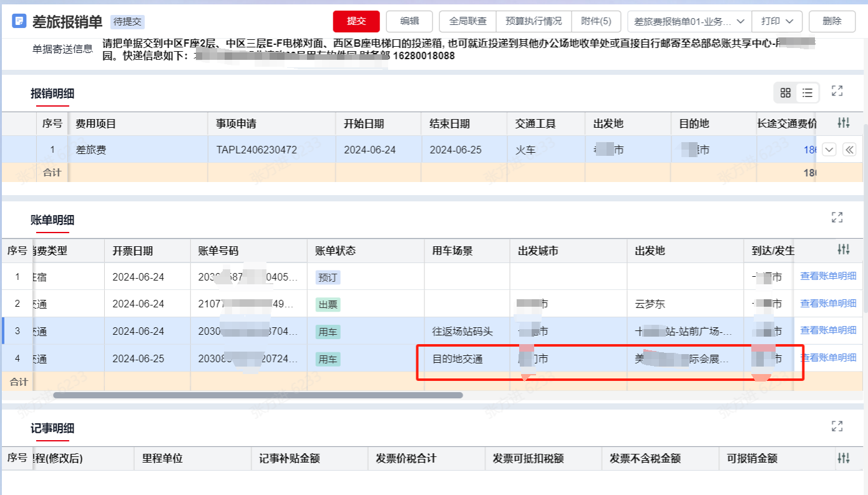Click the 删除 button
Image resolution: width=868 pixels, height=495 pixels.
(x=832, y=21)
